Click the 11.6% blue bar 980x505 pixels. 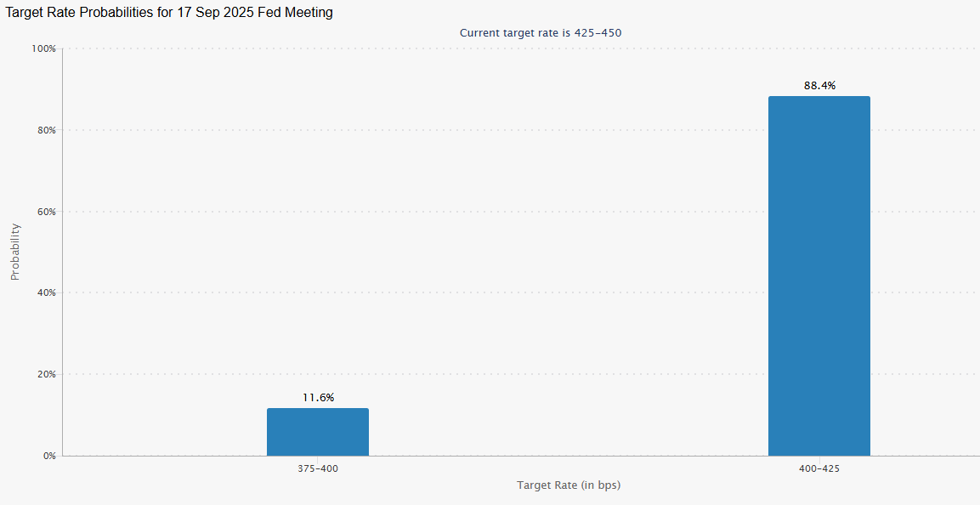(317, 432)
